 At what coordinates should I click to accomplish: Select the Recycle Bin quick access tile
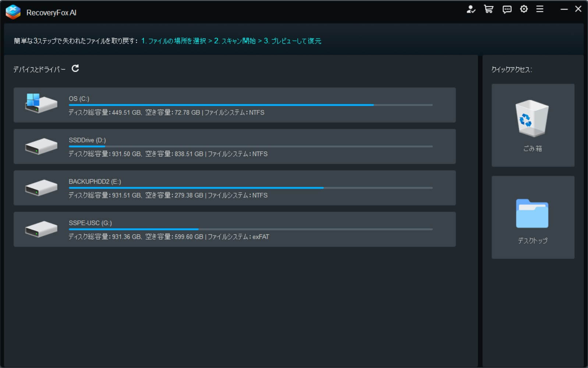pyautogui.click(x=532, y=125)
